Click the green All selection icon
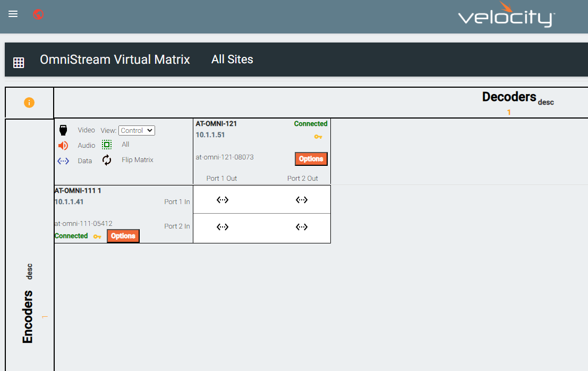 click(107, 145)
